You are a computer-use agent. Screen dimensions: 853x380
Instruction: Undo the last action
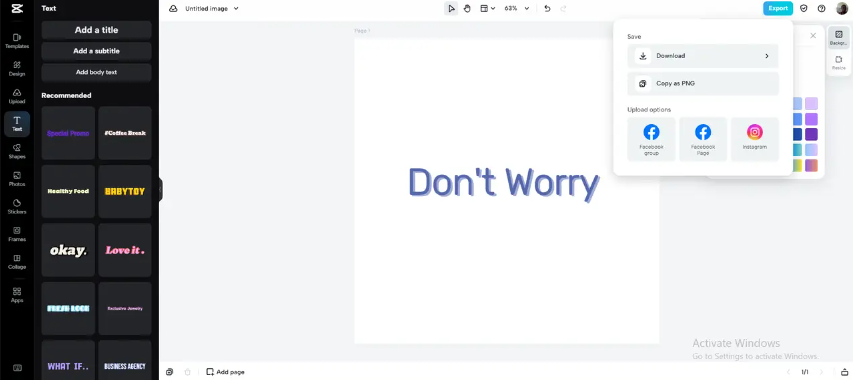(547, 9)
